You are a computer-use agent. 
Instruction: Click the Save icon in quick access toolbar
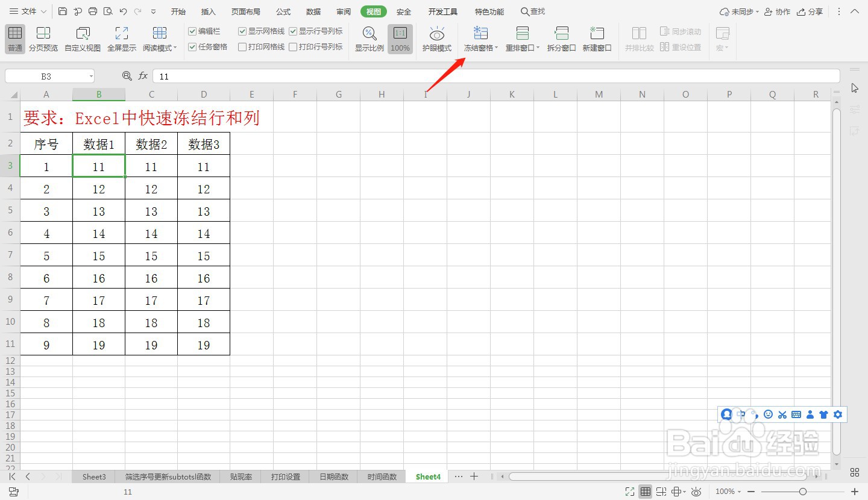(63, 11)
